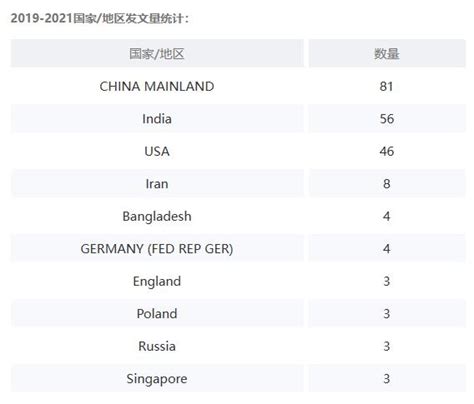Click the USA country cell
The height and width of the screenshot is (404, 474).
157,151
